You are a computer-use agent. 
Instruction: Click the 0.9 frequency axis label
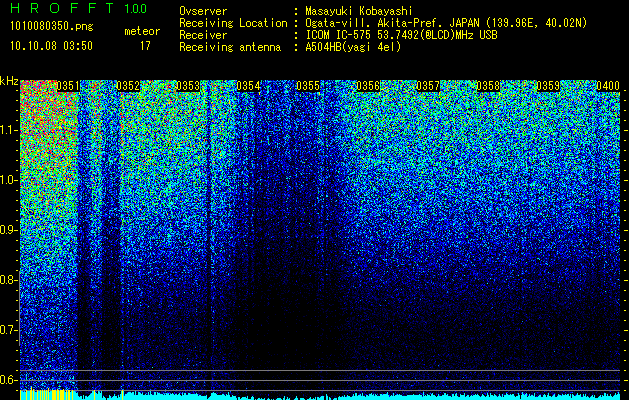pos(9,230)
